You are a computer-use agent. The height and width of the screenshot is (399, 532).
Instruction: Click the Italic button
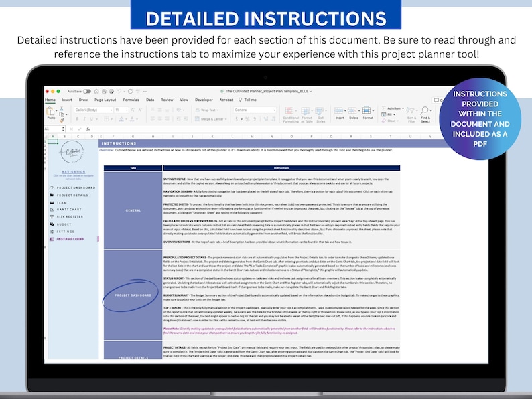tap(84, 119)
